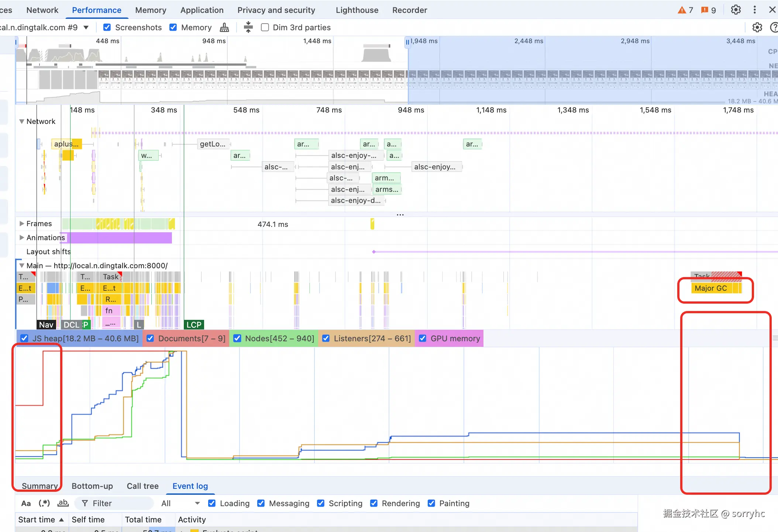Collapse the Network track
778x532 pixels.
[x=22, y=121]
